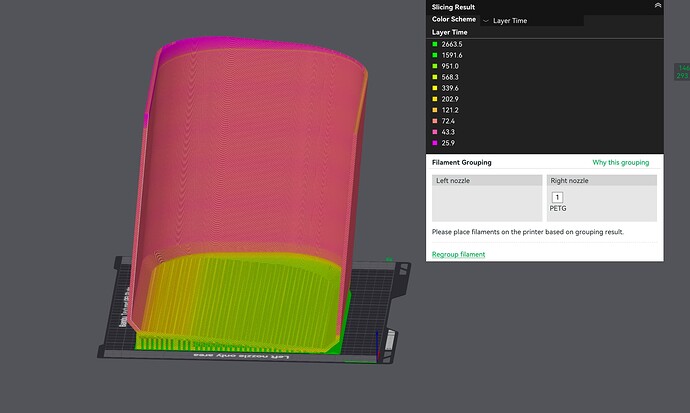Open the Why this grouping link
690x413 pixels.
[x=620, y=162]
